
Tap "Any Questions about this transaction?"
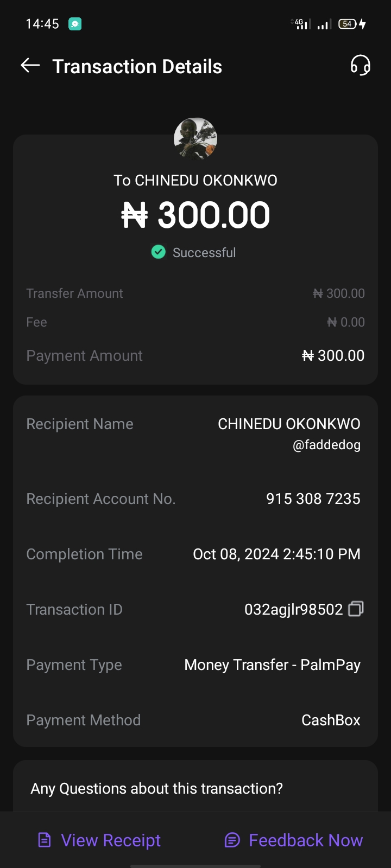(156, 788)
